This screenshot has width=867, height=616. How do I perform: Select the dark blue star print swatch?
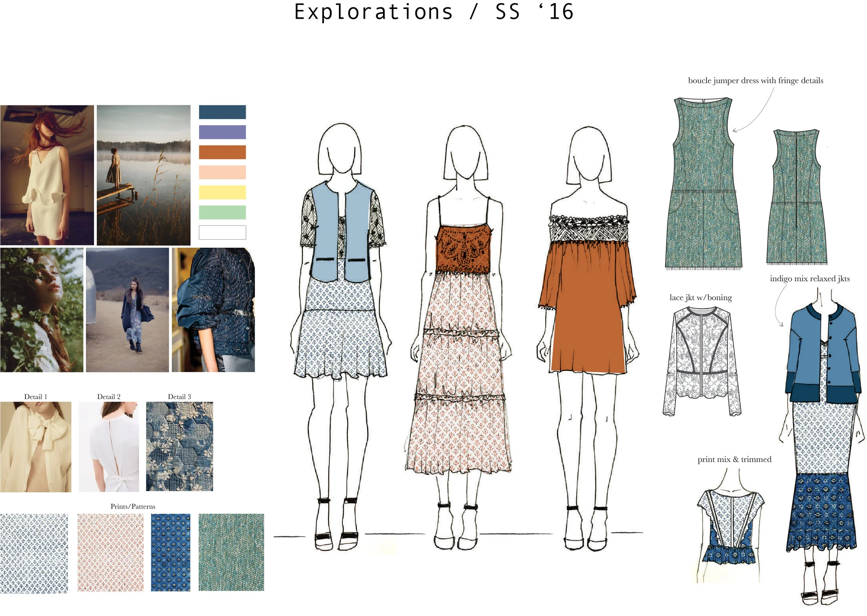coord(170,552)
